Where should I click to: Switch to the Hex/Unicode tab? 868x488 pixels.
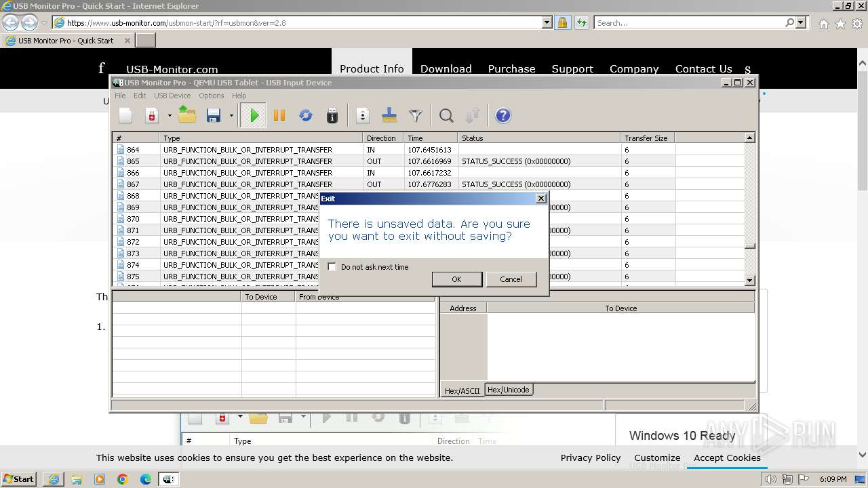coord(508,390)
